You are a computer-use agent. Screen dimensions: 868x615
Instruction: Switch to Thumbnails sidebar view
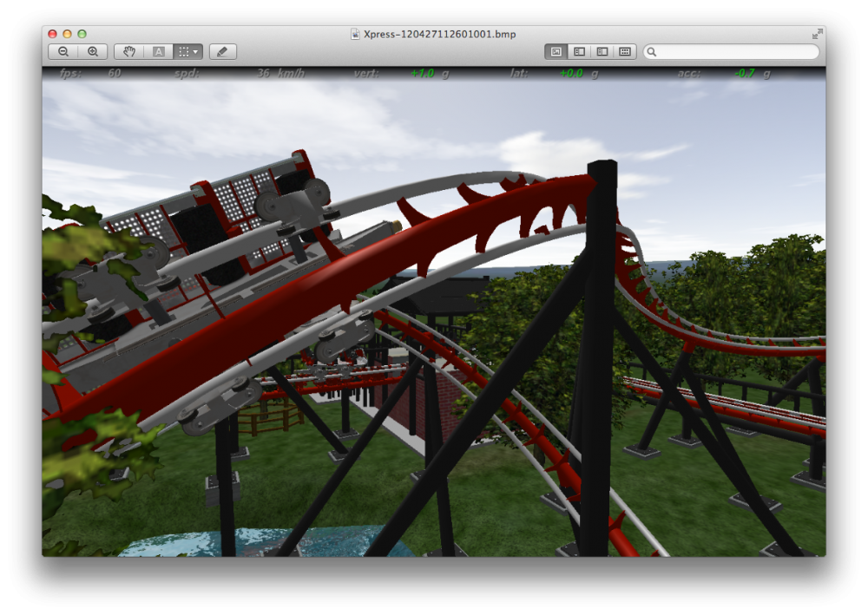(579, 52)
